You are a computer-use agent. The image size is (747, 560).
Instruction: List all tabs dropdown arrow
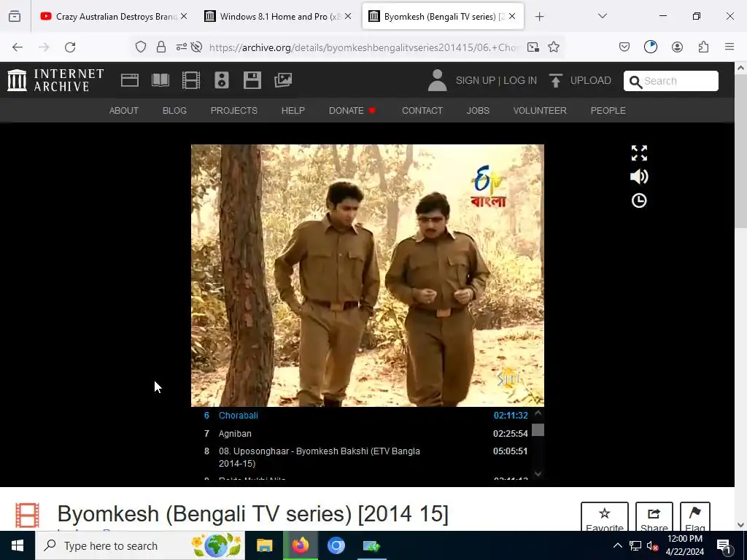click(602, 16)
